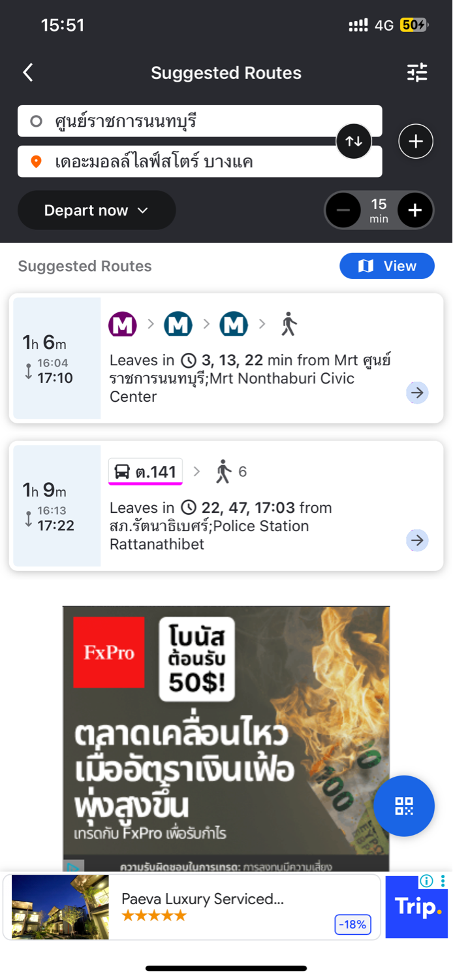Open the map View button
Viewport: 453px width, 980px height.
[387, 266]
